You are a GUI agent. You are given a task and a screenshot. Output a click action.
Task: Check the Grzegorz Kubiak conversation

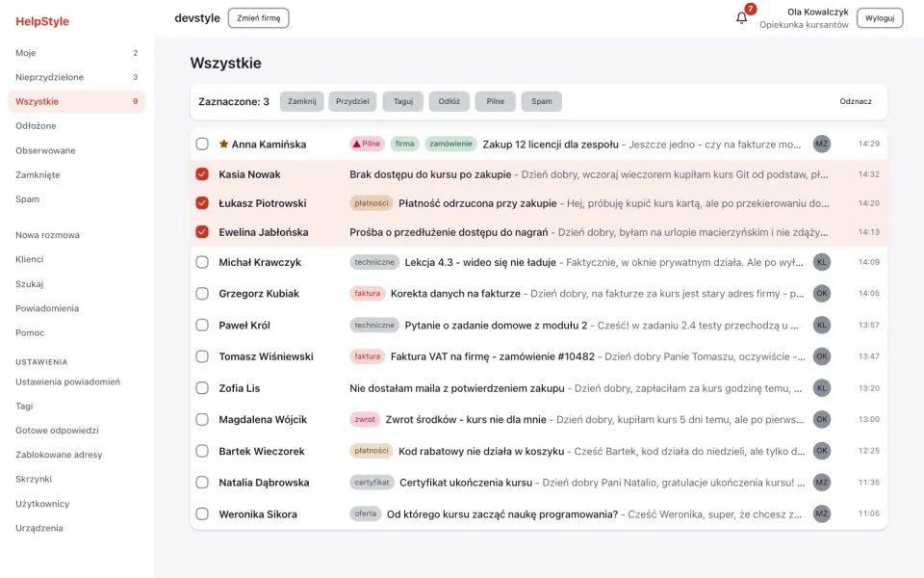click(202, 293)
